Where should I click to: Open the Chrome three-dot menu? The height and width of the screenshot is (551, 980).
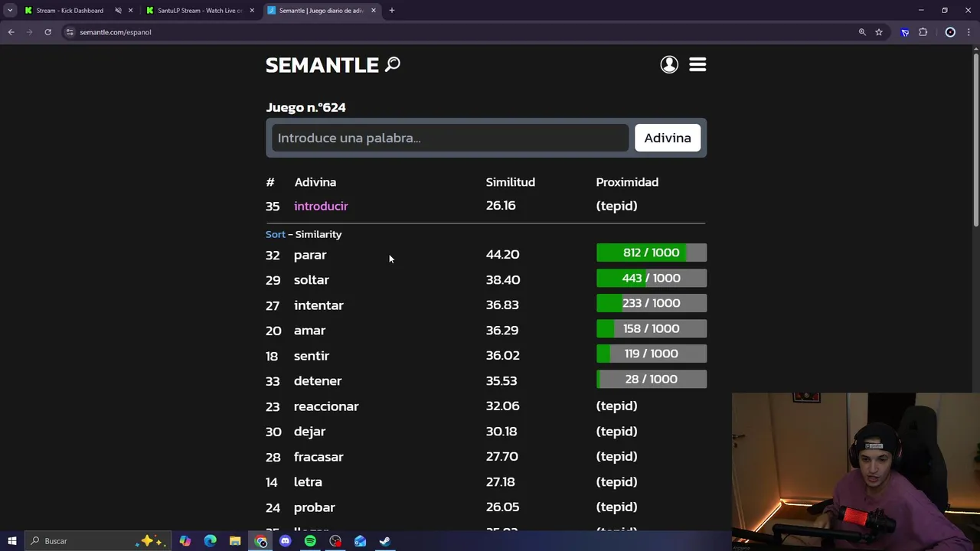969,32
